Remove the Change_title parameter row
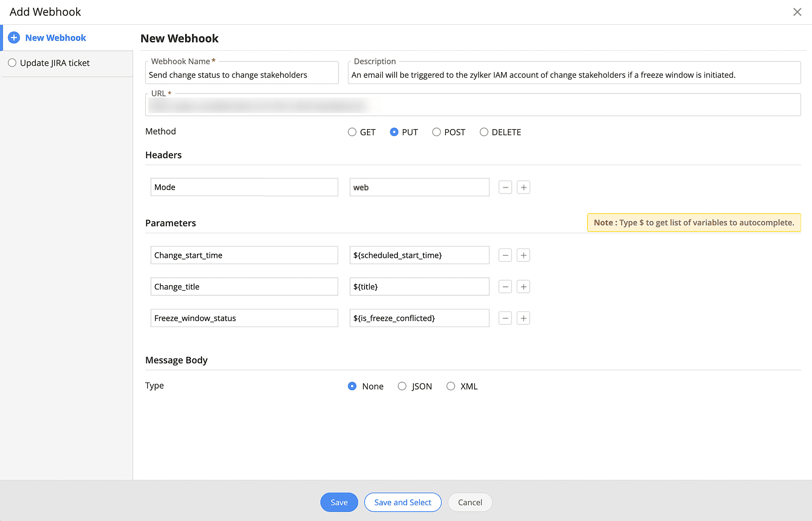812x521 pixels. pyautogui.click(x=505, y=287)
